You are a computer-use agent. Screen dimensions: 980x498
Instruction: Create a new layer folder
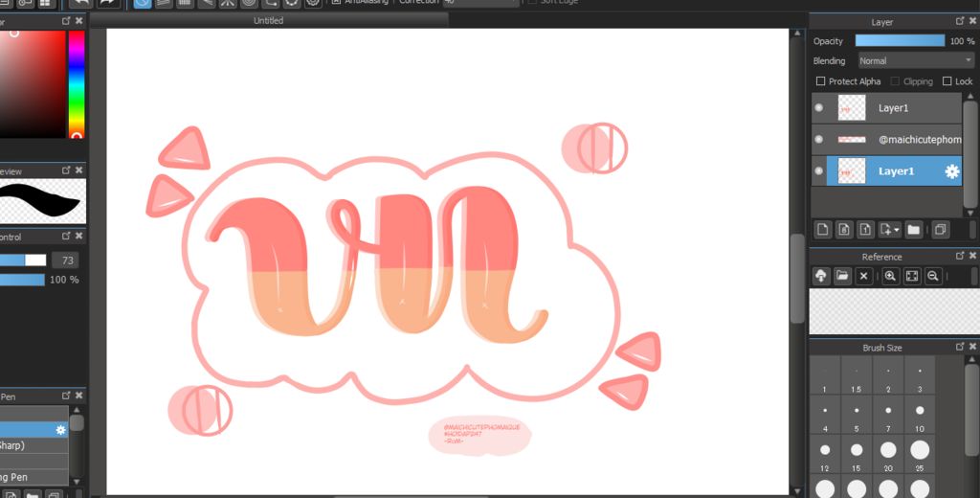pyautogui.click(x=913, y=230)
